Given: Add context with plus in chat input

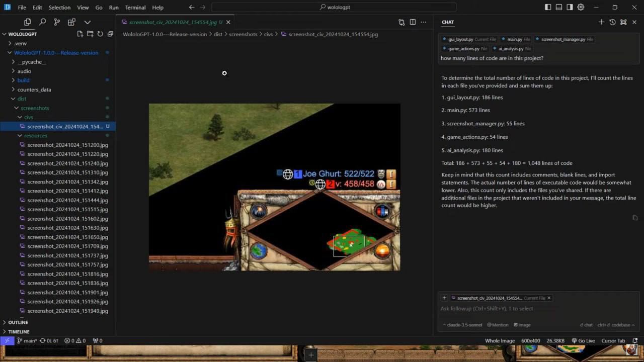Looking at the screenshot, I should [x=444, y=298].
